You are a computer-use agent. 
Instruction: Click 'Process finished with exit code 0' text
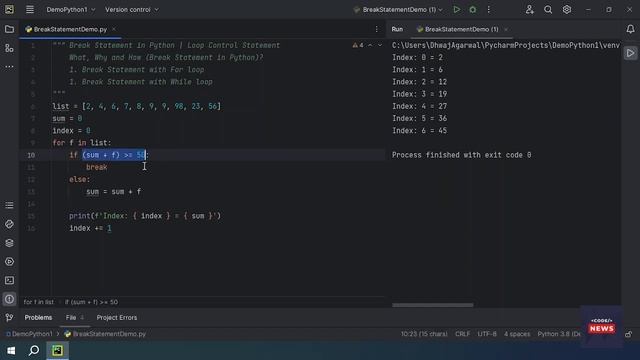462,155
